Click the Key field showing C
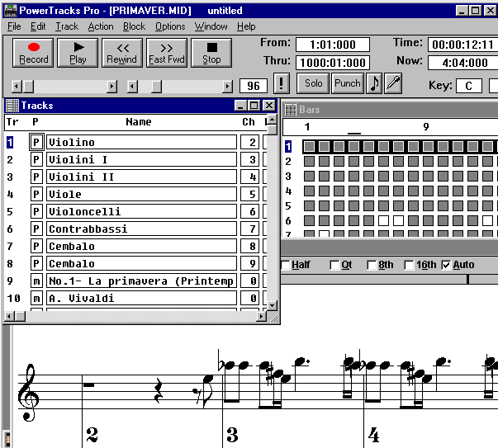This screenshot has height=448, width=498. click(x=469, y=86)
